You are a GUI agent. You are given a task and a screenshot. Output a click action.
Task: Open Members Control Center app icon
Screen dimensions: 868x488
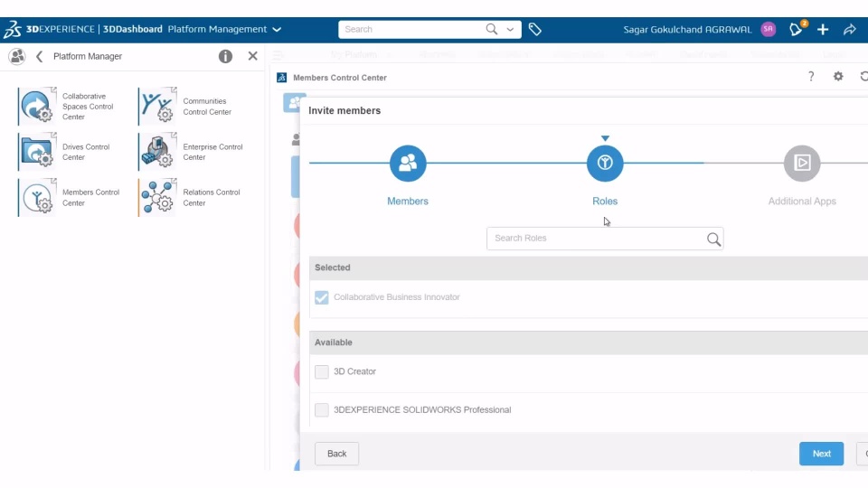(x=38, y=197)
